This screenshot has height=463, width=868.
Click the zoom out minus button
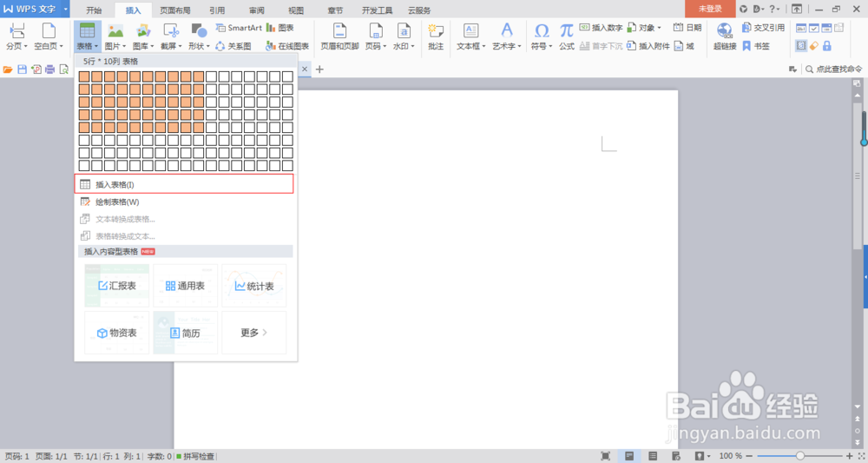(751, 456)
